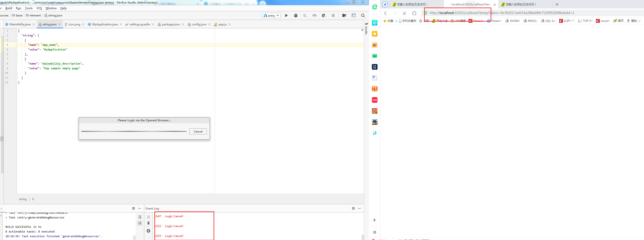Click the "string" breadcrumb below editor
This screenshot has width=644, height=240.
point(23,199)
